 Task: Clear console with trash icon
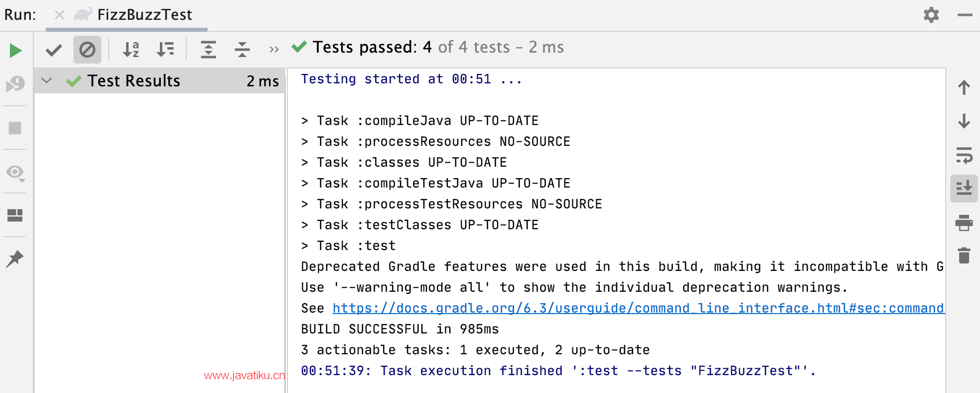click(x=964, y=256)
